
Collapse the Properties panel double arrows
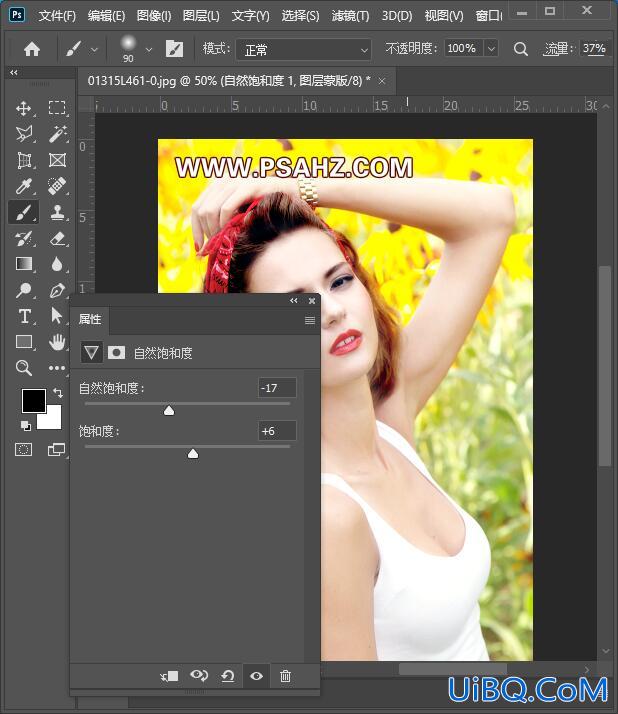294,301
